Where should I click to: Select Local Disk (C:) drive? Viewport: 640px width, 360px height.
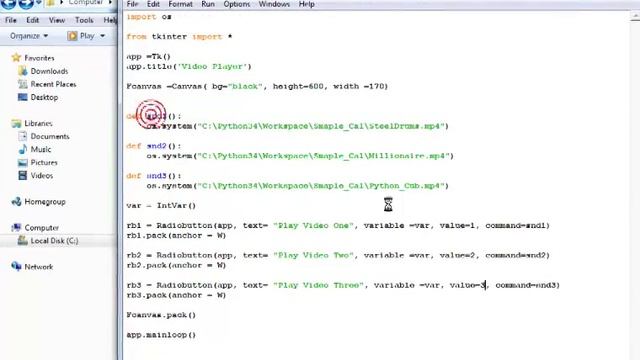pyautogui.click(x=54, y=241)
